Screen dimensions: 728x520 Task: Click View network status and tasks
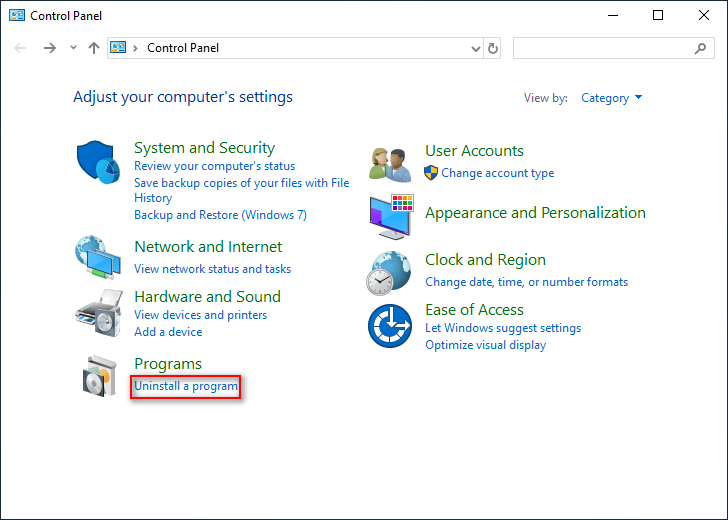click(212, 269)
